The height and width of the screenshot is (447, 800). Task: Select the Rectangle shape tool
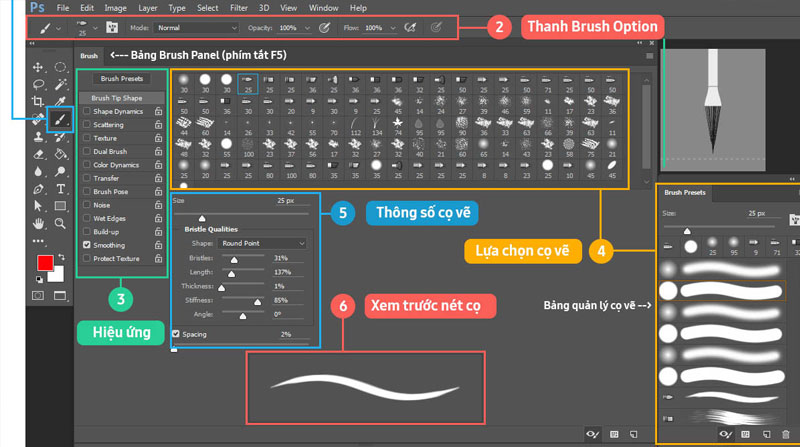point(60,206)
